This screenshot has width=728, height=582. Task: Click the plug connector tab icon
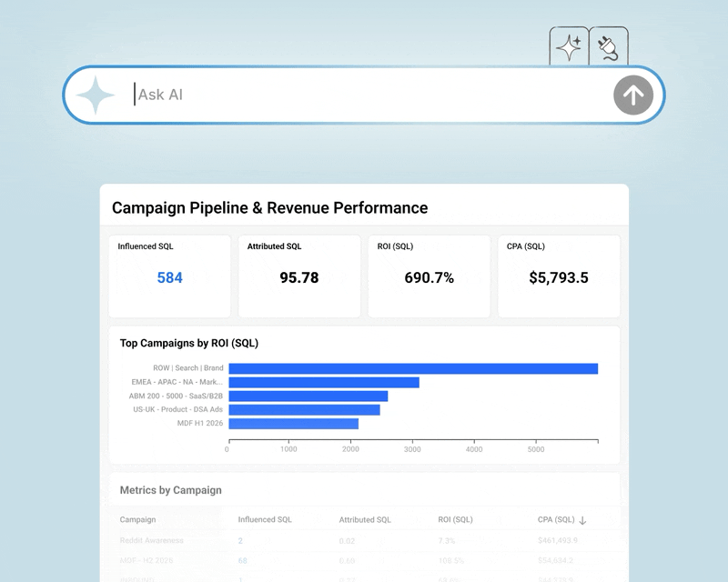click(x=608, y=47)
